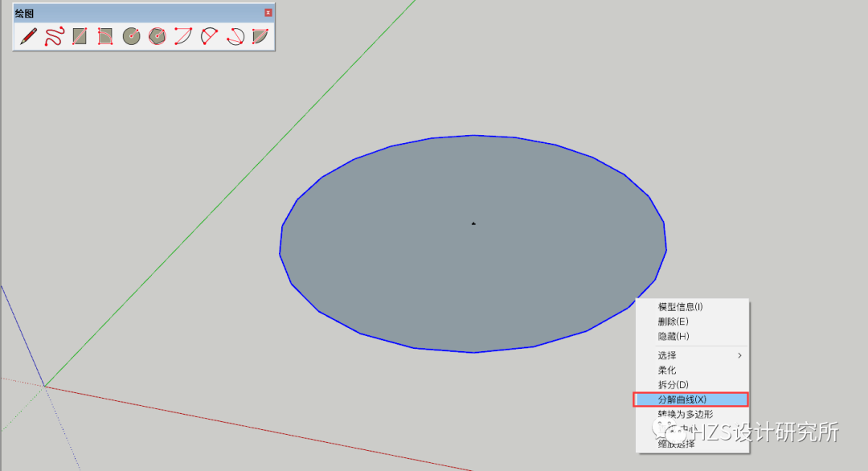Image resolution: width=868 pixels, height=471 pixels.
Task: Select the Rectangle tool
Action: [80, 35]
